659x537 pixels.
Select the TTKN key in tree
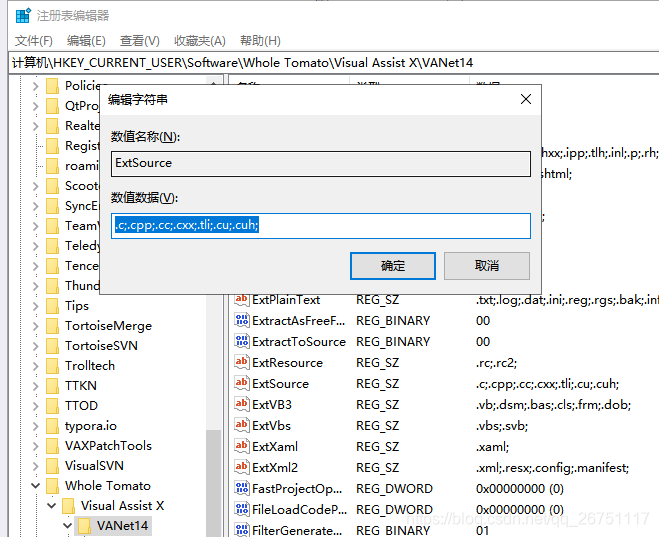pos(81,385)
